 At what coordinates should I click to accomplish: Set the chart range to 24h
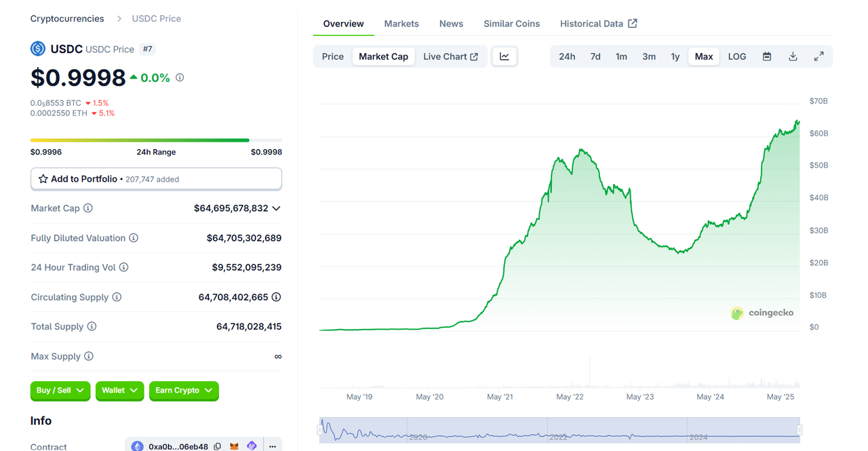click(567, 56)
